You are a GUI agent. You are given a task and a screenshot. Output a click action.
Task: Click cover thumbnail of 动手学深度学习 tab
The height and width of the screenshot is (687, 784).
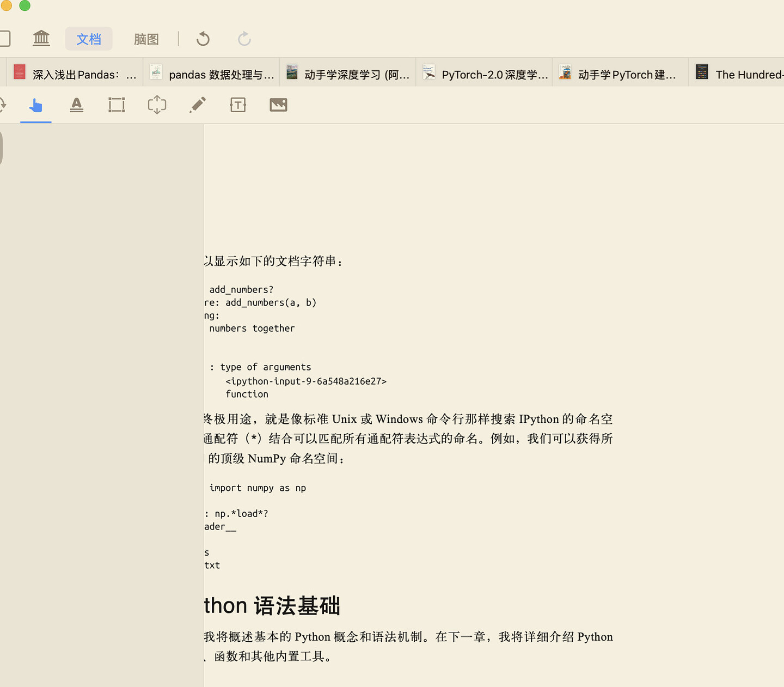tap(292, 72)
